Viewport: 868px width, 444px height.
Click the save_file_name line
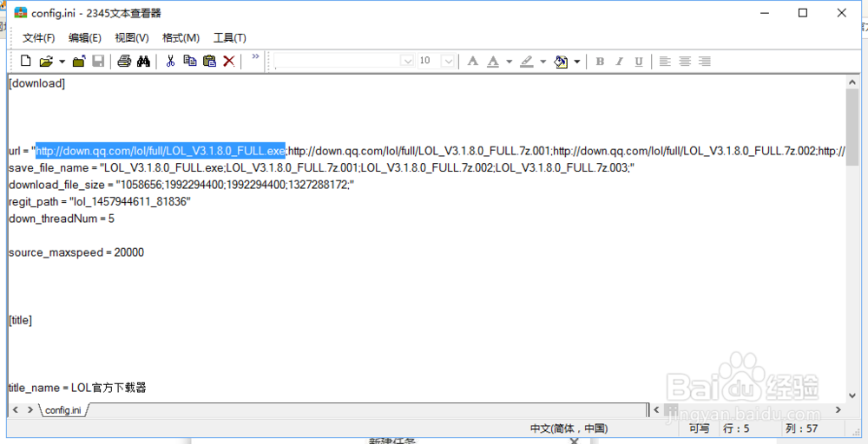coord(322,167)
